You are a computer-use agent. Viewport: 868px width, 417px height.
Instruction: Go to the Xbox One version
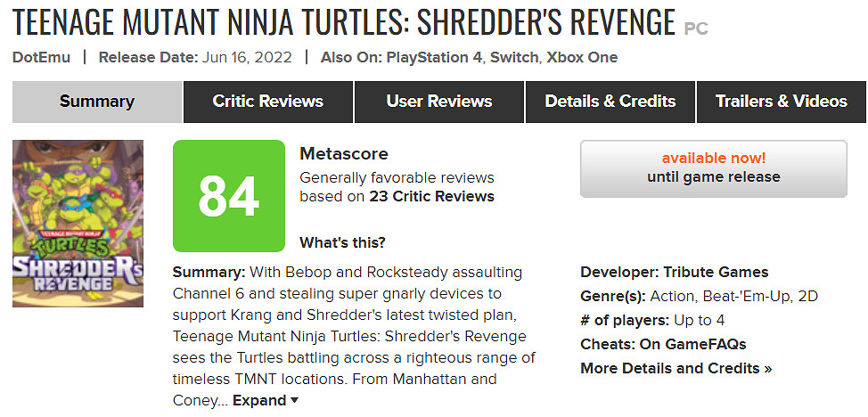(x=582, y=57)
